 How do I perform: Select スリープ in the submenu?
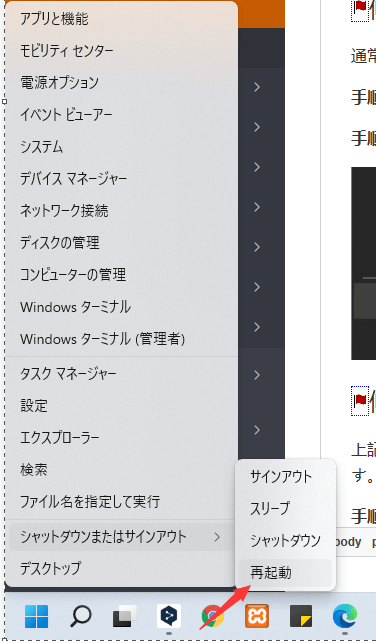pos(285,509)
